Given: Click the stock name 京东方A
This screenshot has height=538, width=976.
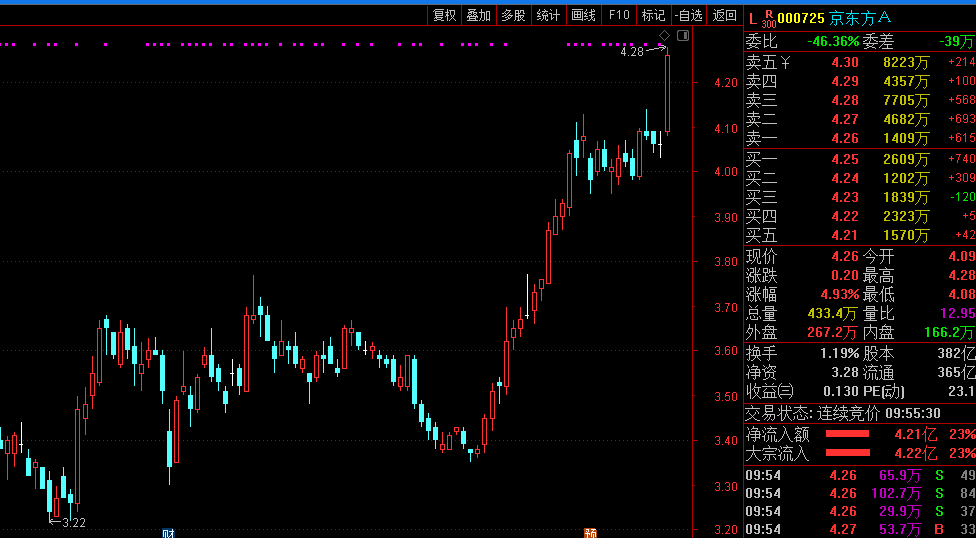Looking at the screenshot, I should click(860, 18).
